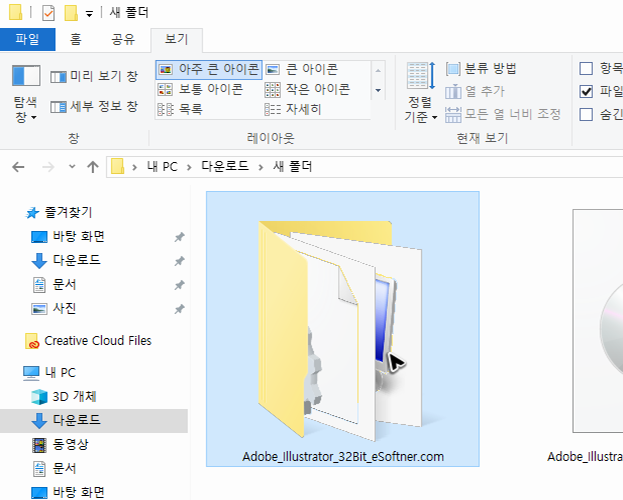The height and width of the screenshot is (500, 623).
Task: Go back with the back arrow
Action: [x=18, y=167]
